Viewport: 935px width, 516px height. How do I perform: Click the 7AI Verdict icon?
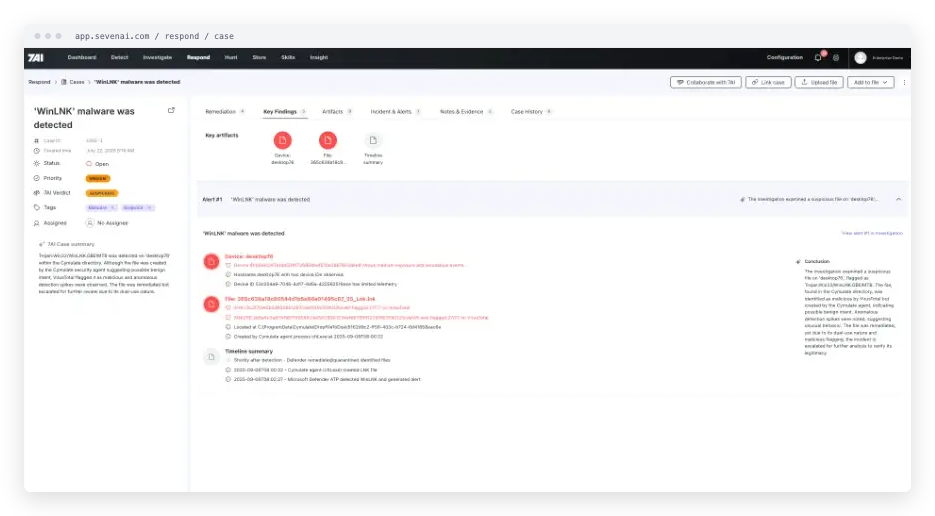point(36,193)
